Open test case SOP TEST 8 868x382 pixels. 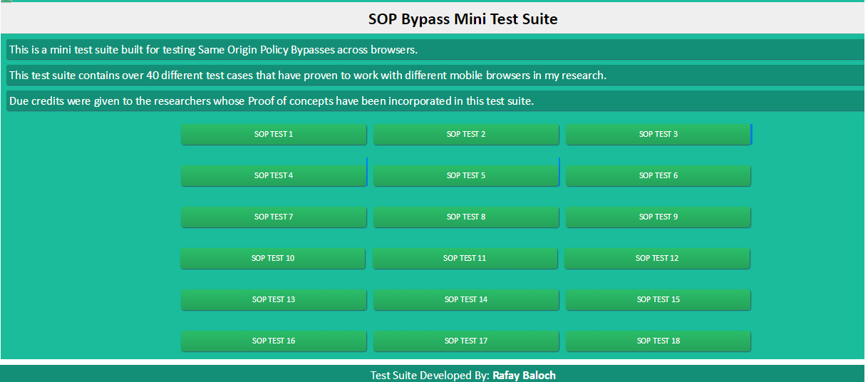[x=466, y=217]
